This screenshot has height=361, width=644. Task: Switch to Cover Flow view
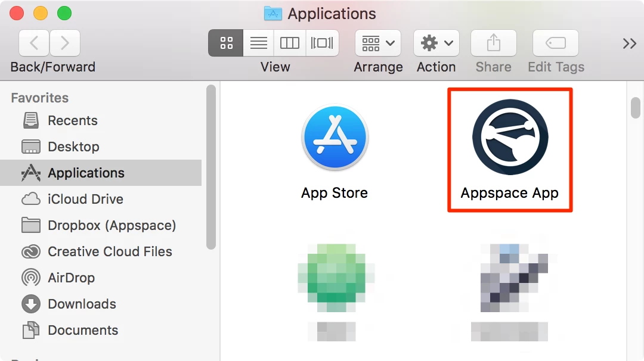322,43
